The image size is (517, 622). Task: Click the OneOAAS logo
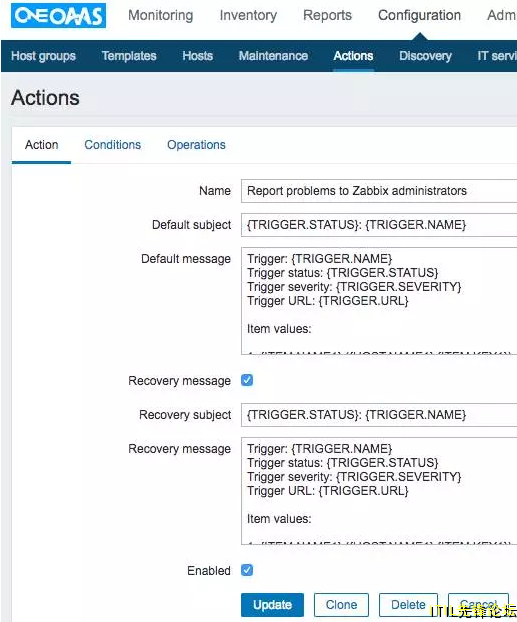(58, 16)
